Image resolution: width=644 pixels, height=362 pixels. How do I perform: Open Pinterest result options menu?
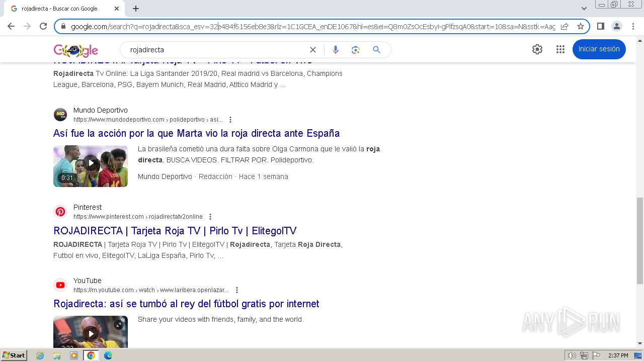(x=210, y=217)
